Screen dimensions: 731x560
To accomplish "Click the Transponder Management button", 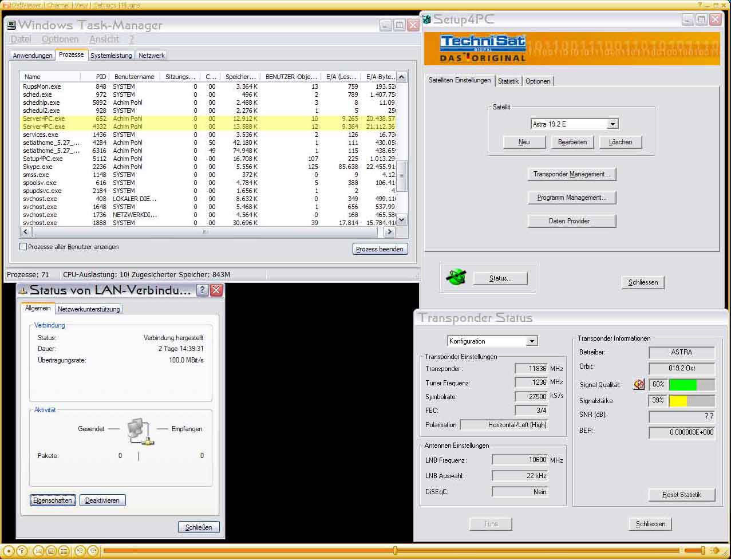I will 571,174.
